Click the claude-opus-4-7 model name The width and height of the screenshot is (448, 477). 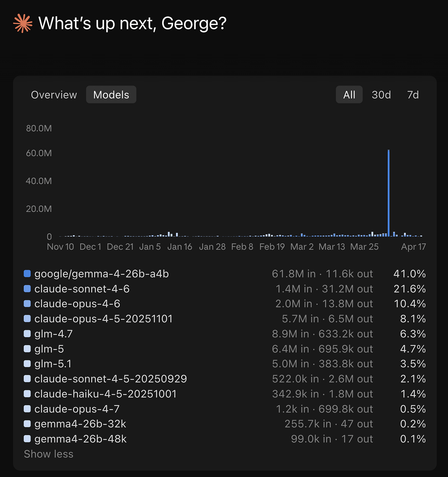(77, 409)
